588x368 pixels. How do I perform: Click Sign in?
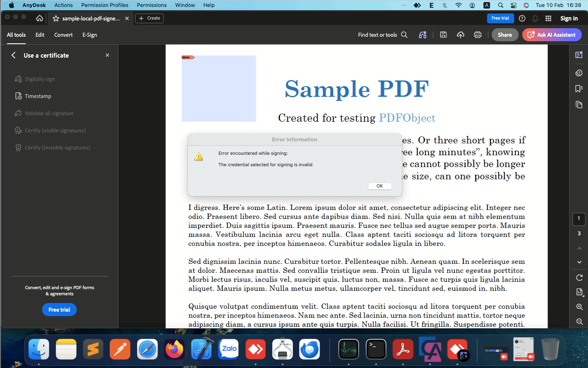tap(569, 18)
